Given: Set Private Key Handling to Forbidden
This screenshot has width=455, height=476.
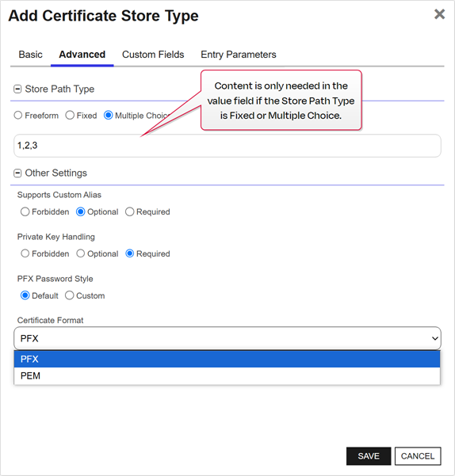Looking at the screenshot, I should click(x=25, y=253).
